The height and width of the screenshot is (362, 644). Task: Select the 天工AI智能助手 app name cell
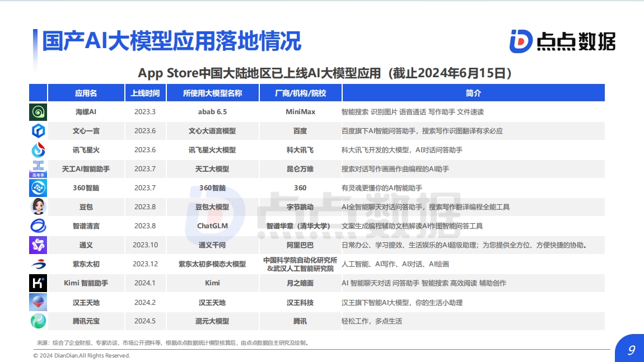pyautogui.click(x=86, y=168)
